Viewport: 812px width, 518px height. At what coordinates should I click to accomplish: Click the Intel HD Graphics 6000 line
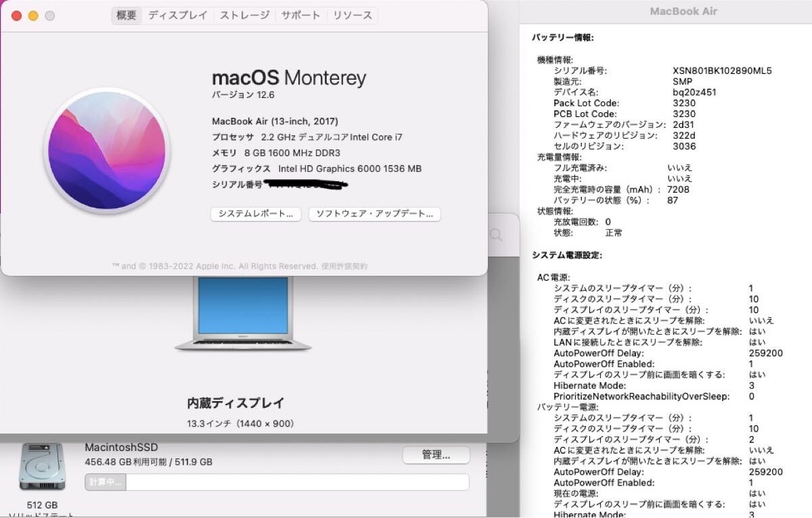point(317,168)
